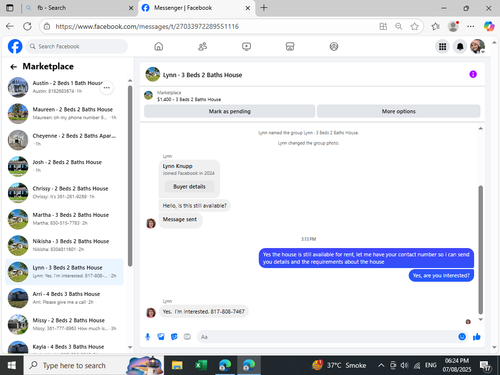Click conversation list scroll down arrow

[130, 347]
